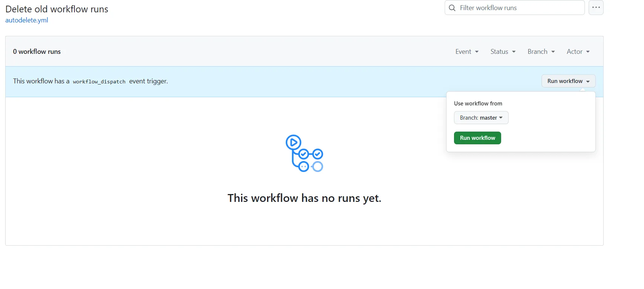Image resolution: width=644 pixels, height=289 pixels.
Task: Click the magnifier icon in the filter box
Action: point(452,8)
